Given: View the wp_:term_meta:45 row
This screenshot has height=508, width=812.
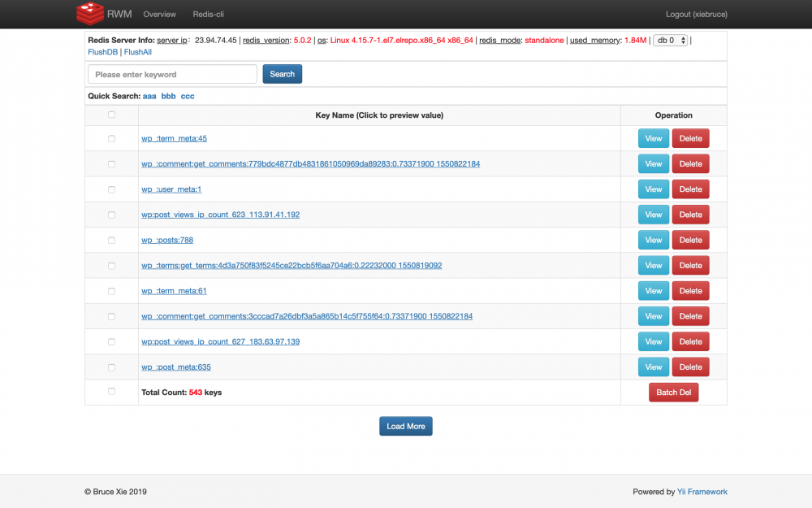Looking at the screenshot, I should tap(654, 138).
